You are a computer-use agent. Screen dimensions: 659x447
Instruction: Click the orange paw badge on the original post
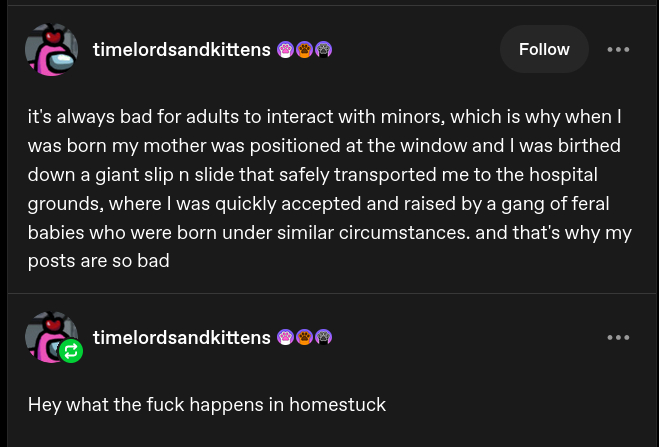304,49
